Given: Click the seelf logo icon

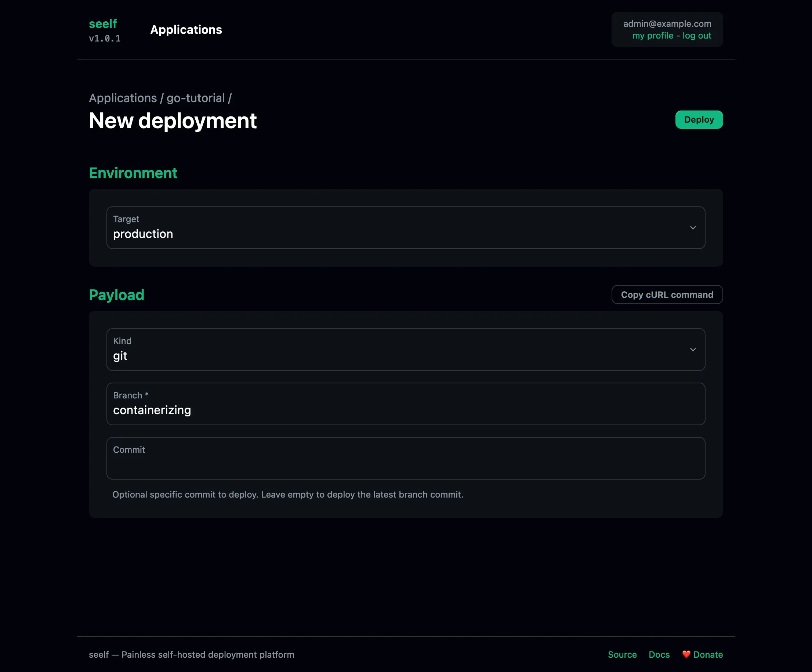Looking at the screenshot, I should [102, 24].
